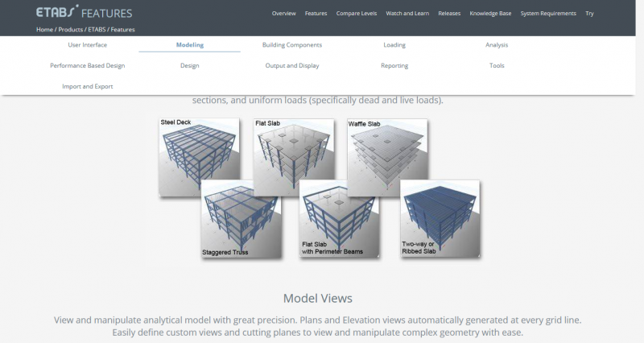The height and width of the screenshot is (343, 644).
Task: Open the Features nav link
Action: click(316, 14)
